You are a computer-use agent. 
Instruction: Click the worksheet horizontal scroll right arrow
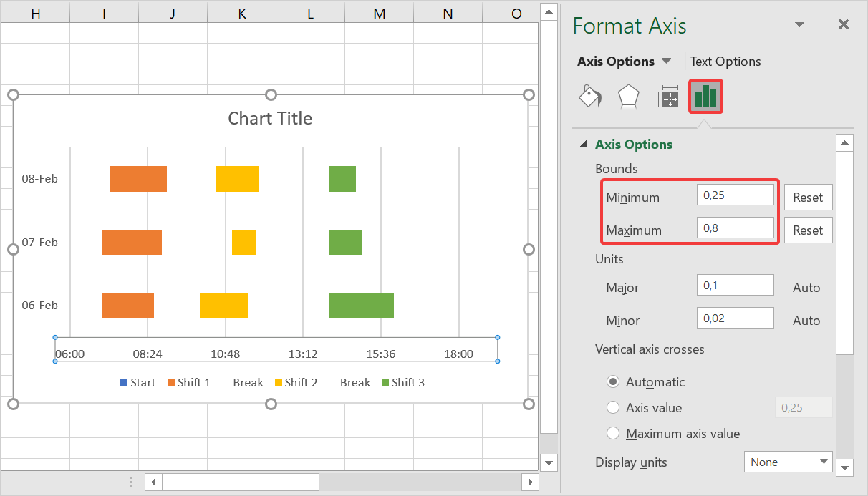(x=530, y=482)
